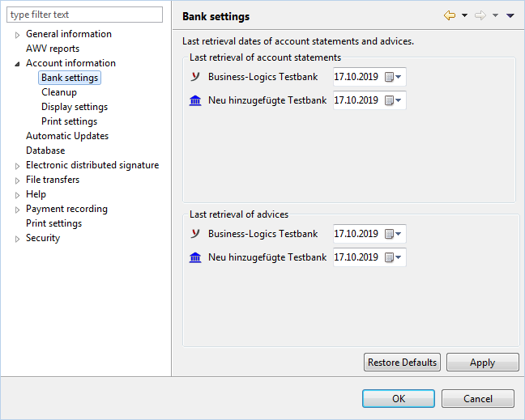The height and width of the screenshot is (420, 525).
Task: Select Cleanup under Account information
Action: pos(59,92)
